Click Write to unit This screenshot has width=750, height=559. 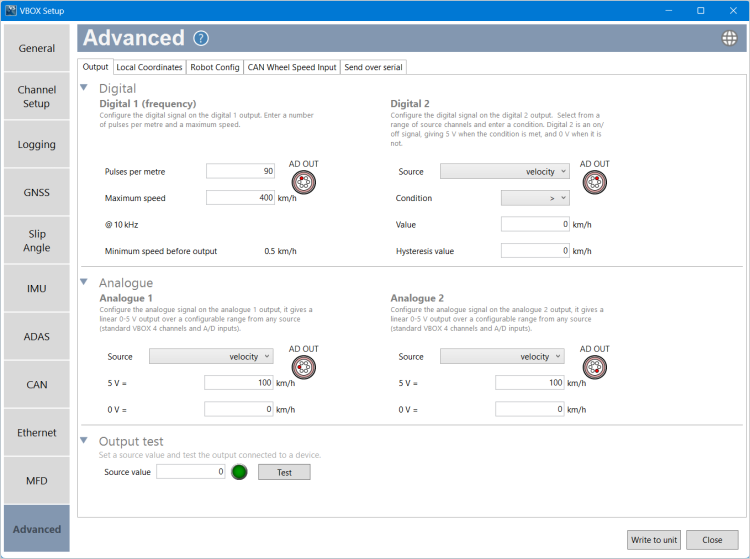654,540
